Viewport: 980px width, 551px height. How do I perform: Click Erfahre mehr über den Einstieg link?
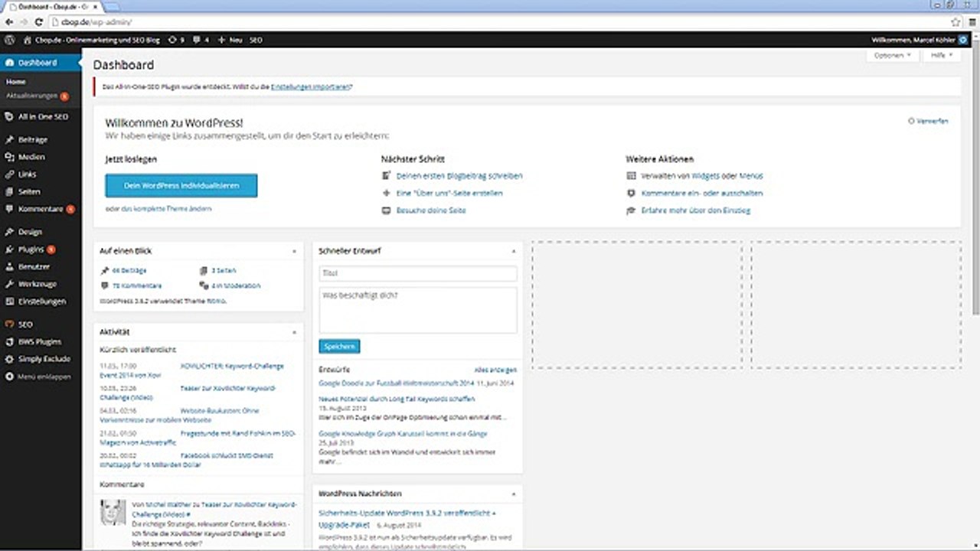coord(696,210)
